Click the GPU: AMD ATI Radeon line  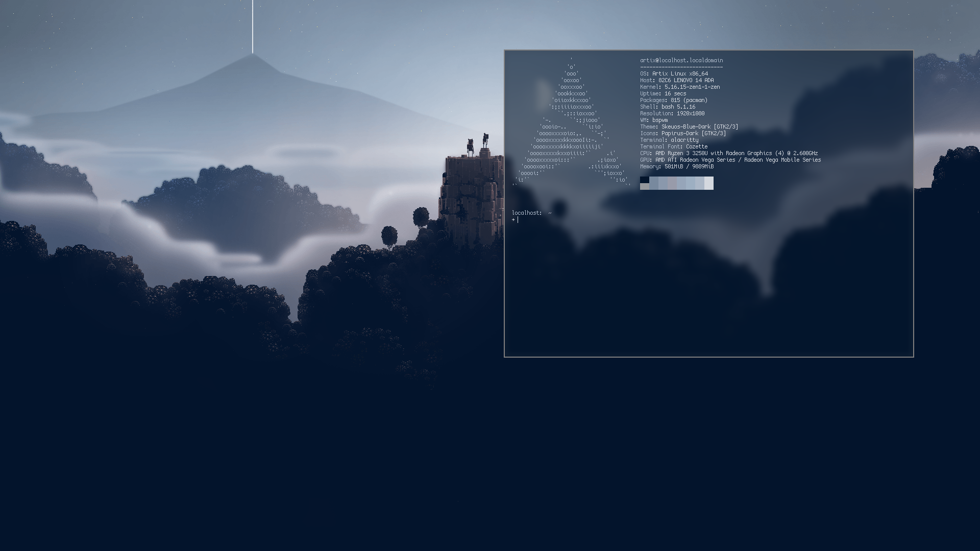(730, 160)
